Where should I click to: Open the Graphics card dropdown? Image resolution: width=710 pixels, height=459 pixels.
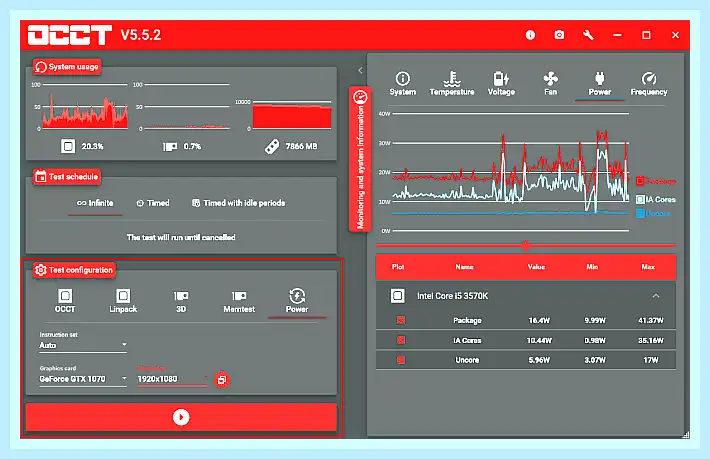coord(83,379)
